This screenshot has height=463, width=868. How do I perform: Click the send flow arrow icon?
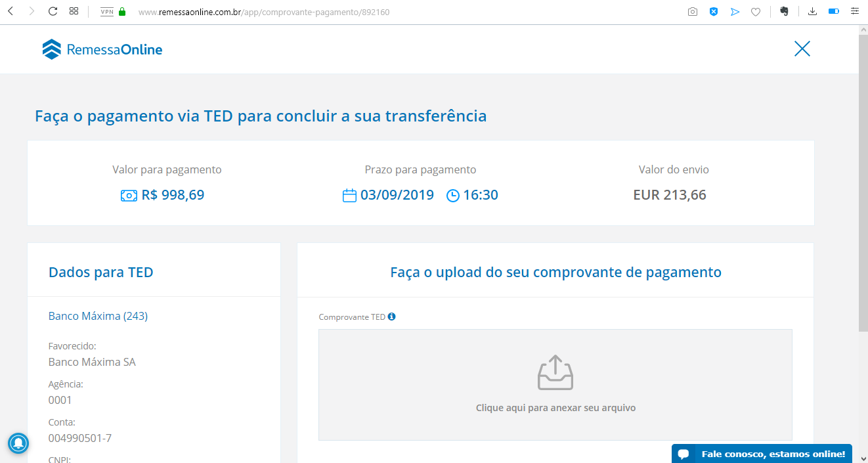pyautogui.click(x=735, y=12)
